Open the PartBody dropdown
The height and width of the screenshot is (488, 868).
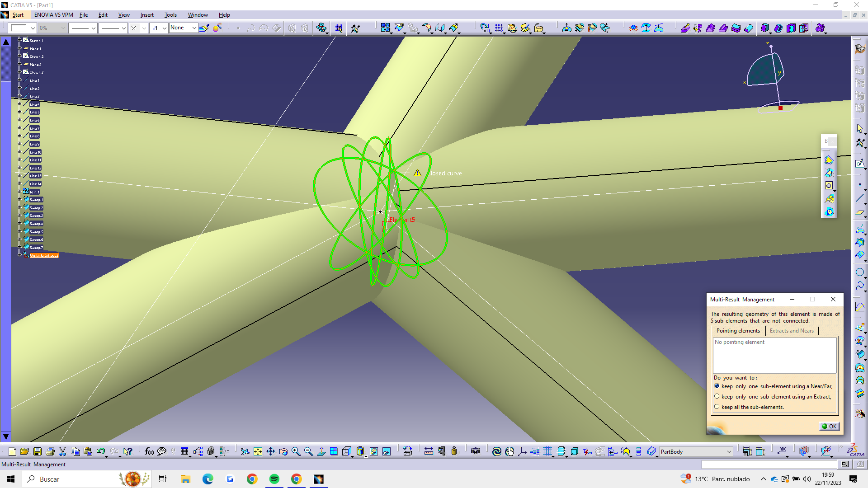point(729,452)
